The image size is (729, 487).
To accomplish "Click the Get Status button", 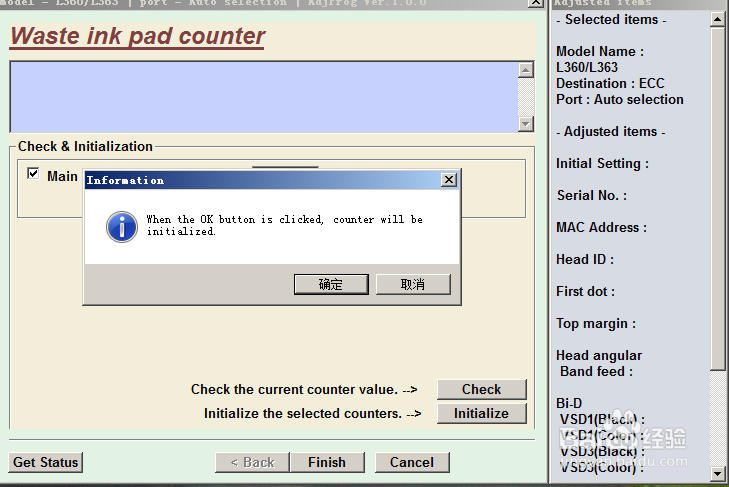I will pyautogui.click(x=46, y=462).
